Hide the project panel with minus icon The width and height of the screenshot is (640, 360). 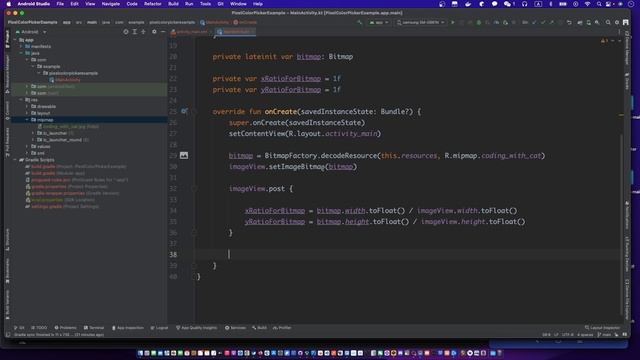(163, 32)
